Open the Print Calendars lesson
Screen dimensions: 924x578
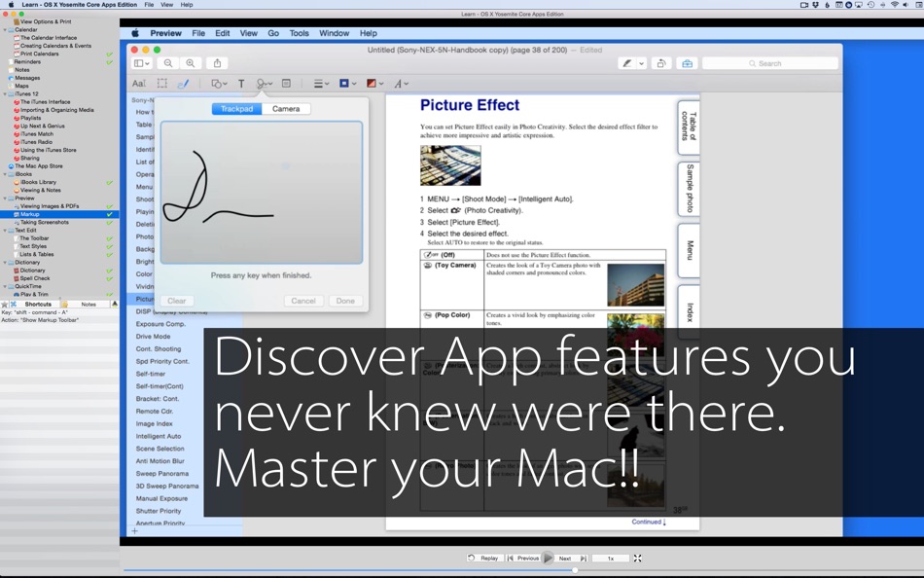click(40, 54)
